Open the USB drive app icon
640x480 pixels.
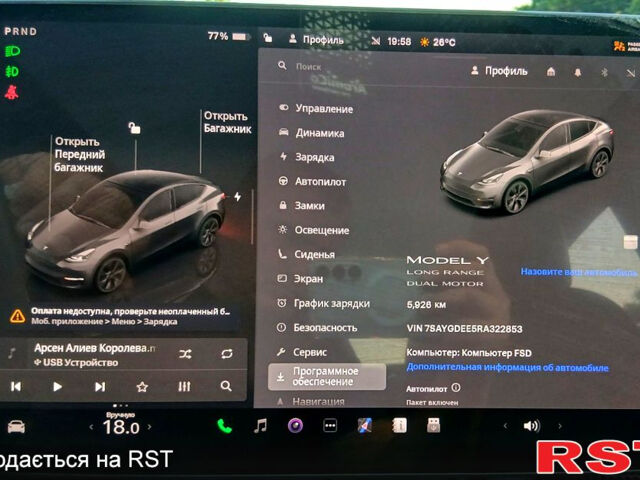433,425
